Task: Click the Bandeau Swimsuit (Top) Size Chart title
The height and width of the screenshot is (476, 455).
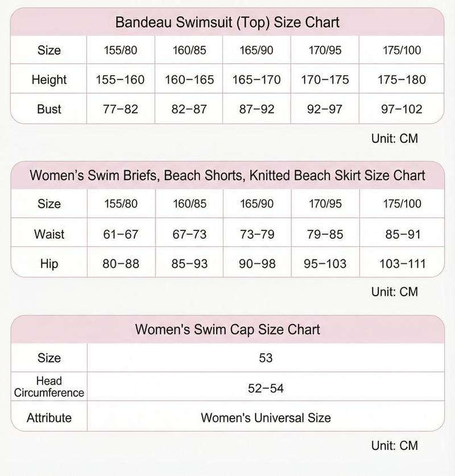Action: click(227, 23)
